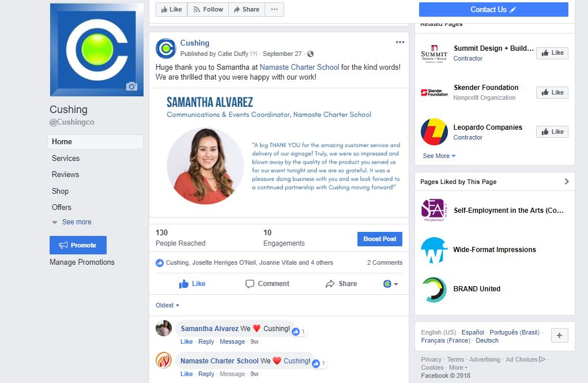Click Message under Samantha Alvarez's comment
This screenshot has height=383, width=588.
coord(232,341)
